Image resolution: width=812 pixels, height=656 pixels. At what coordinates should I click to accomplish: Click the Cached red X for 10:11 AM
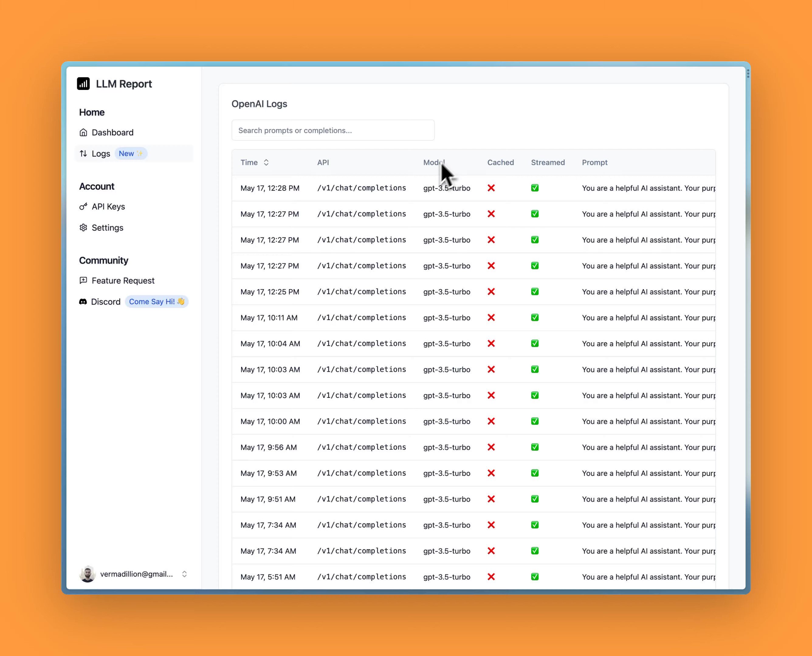point(491,317)
